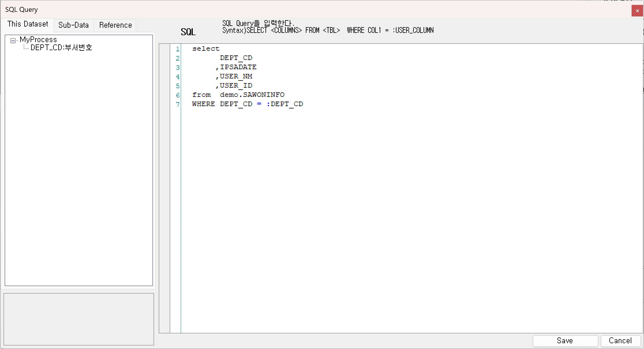Close the SQL Query window

click(637, 11)
